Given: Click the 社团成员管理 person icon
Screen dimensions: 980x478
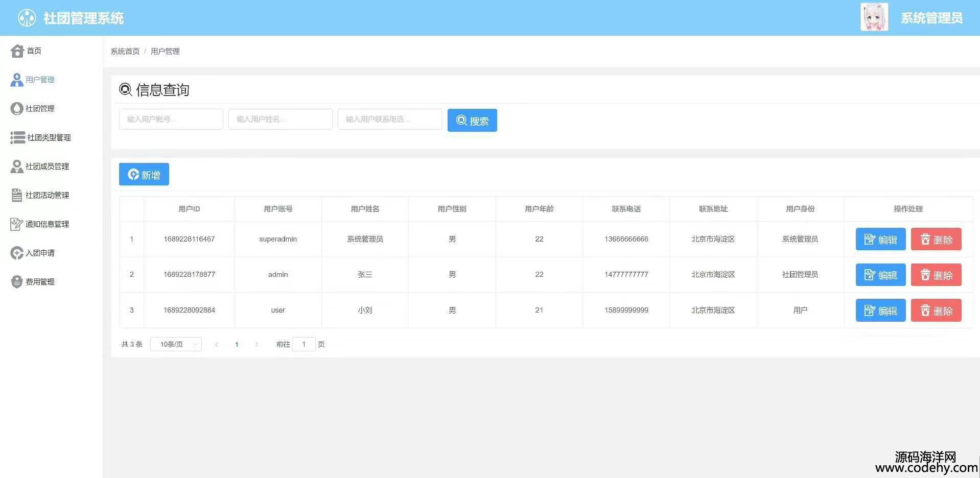Looking at the screenshot, I should pos(17,166).
